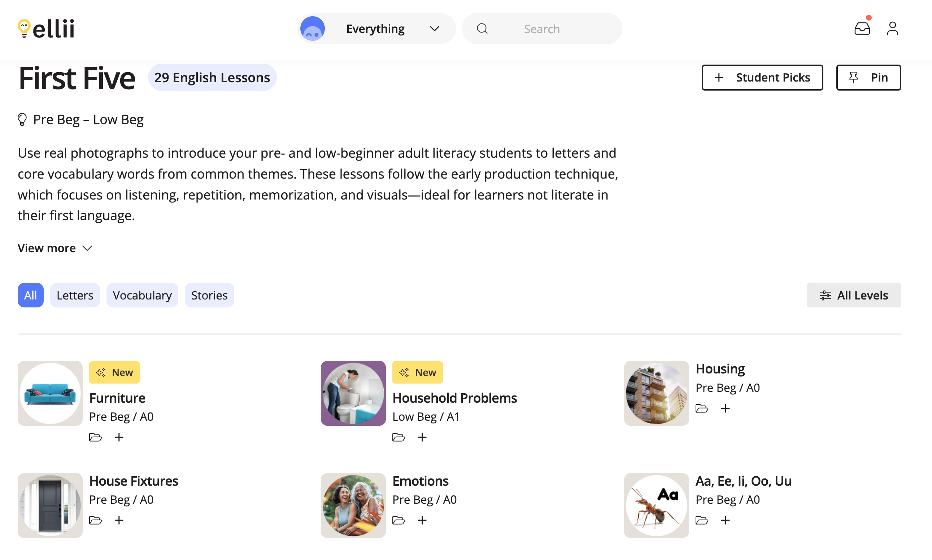Select the All filter tab
This screenshot has width=932, height=560.
[30, 295]
